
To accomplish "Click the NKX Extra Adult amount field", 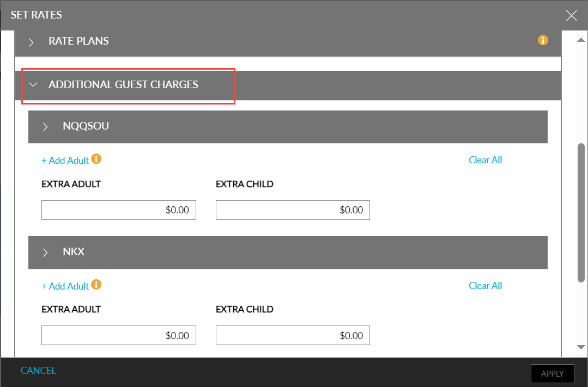I will [118, 336].
